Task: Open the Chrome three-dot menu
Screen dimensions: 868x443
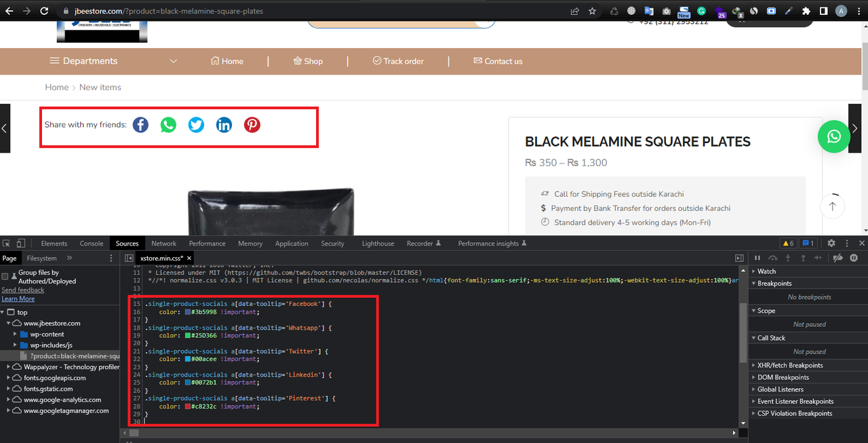Action: [x=859, y=11]
